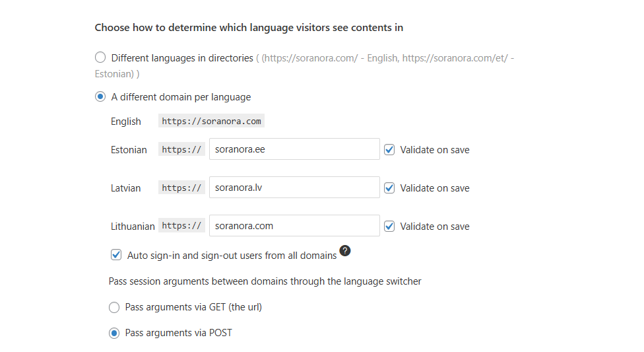This screenshot has height=352, width=644.
Task: Choose Pass arguments via GET radio
Action: 114,307
